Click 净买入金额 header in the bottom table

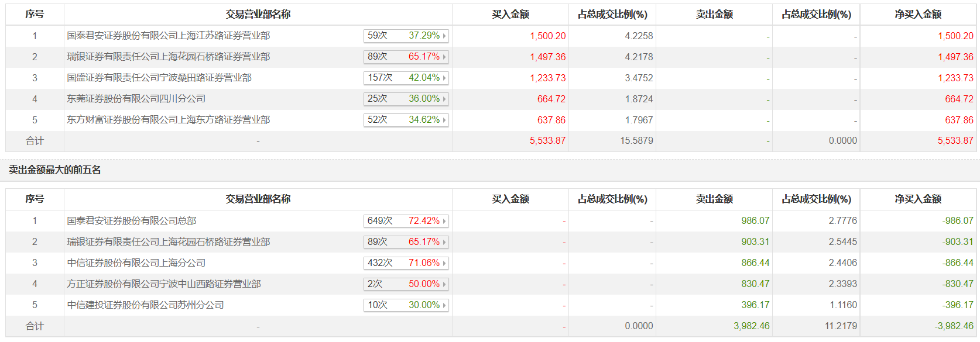917,199
